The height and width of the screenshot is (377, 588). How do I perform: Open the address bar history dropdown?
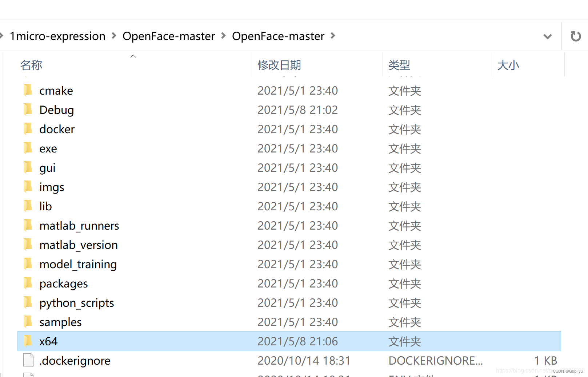coord(547,36)
